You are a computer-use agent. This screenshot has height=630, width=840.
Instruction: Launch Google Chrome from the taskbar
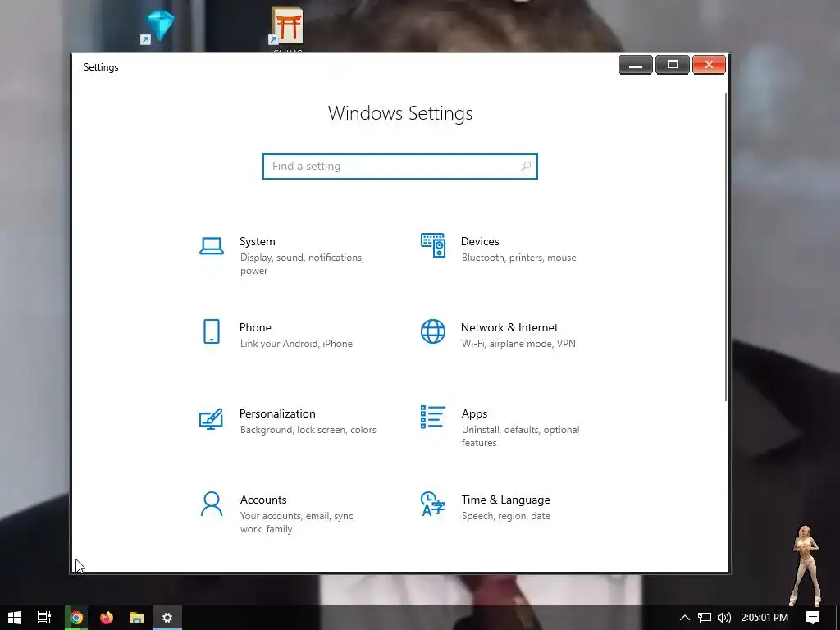[76, 618]
